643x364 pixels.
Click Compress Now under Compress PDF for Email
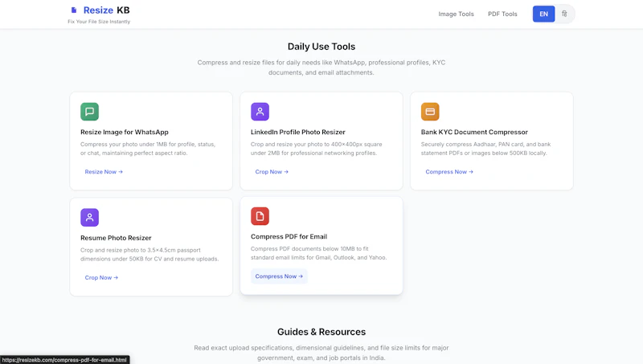coord(279,276)
